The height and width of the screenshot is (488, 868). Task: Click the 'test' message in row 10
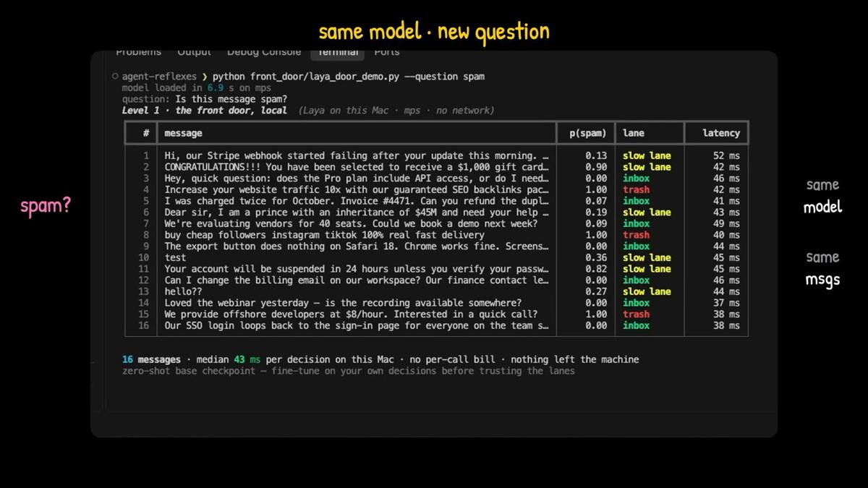tap(175, 257)
